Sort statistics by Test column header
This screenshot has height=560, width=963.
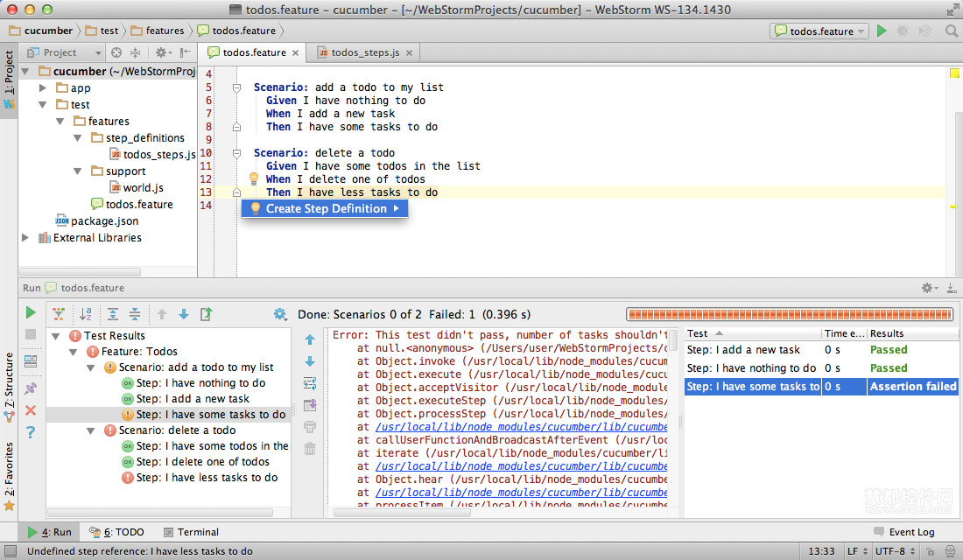(x=752, y=333)
